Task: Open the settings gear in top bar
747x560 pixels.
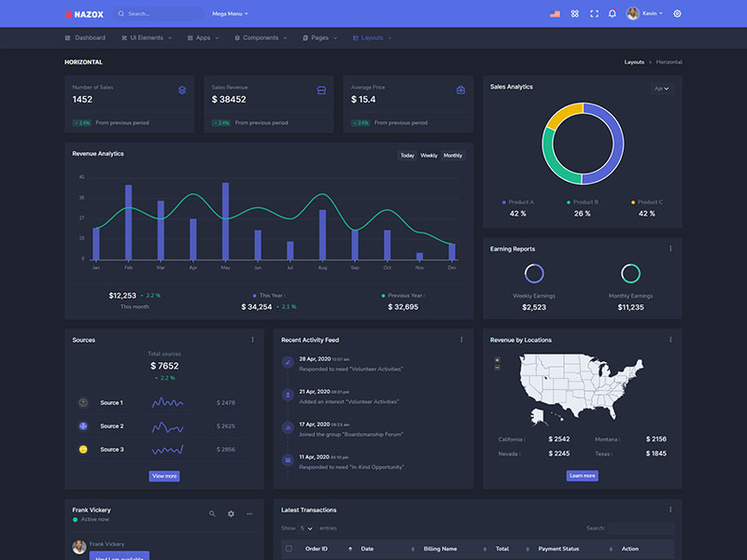Action: click(x=677, y=14)
